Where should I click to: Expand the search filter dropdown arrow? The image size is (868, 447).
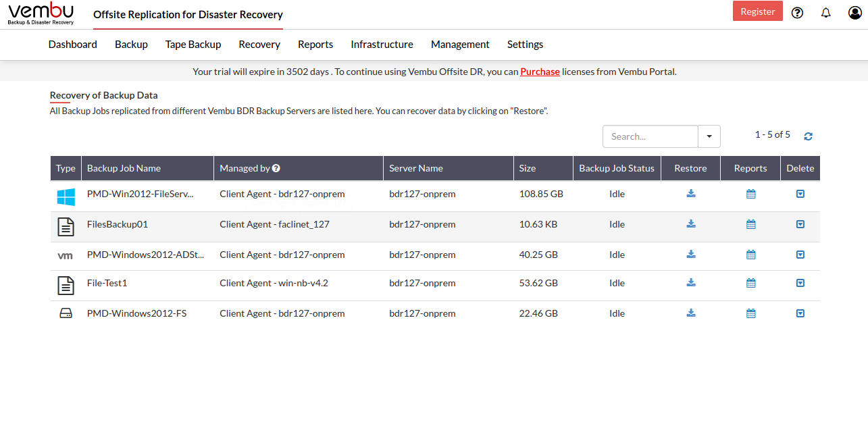pyautogui.click(x=709, y=136)
